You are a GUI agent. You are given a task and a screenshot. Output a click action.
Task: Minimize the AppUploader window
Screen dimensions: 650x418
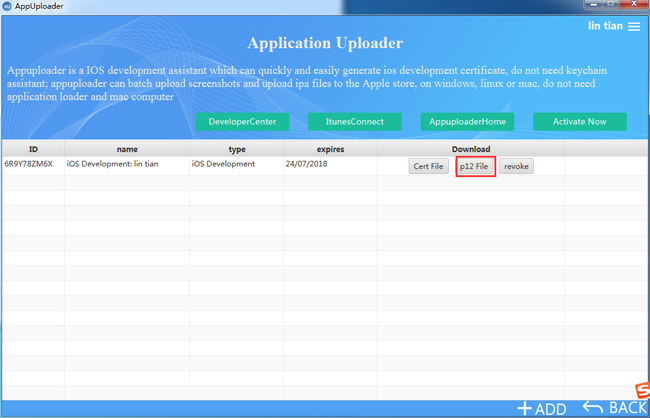coord(595,4)
